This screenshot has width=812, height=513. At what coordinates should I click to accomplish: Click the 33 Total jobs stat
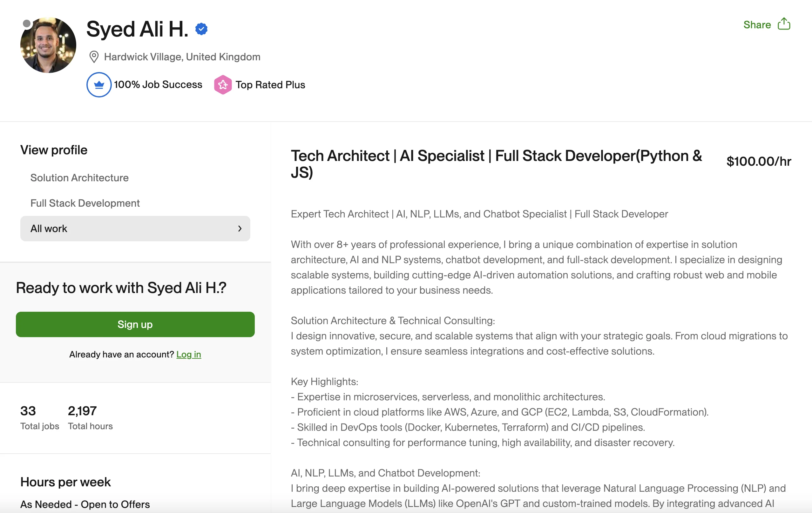39,417
